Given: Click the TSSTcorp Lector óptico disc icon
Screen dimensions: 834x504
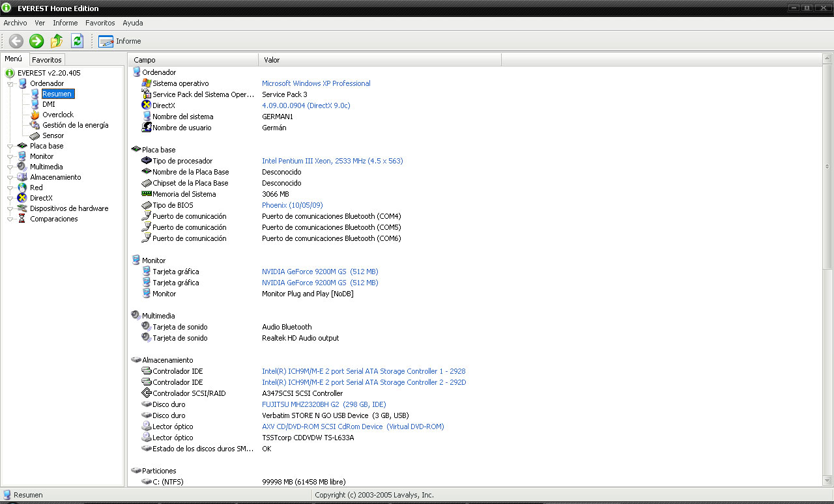Looking at the screenshot, I should click(x=147, y=438).
